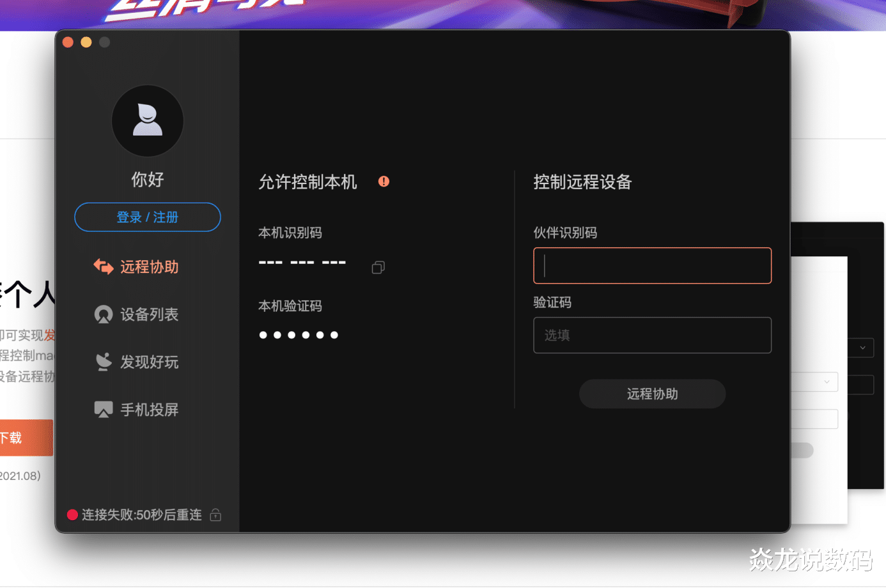Image resolution: width=886 pixels, height=588 pixels.
Task: Open 手机投屏 using its screen-mirroring icon
Action: tap(104, 410)
